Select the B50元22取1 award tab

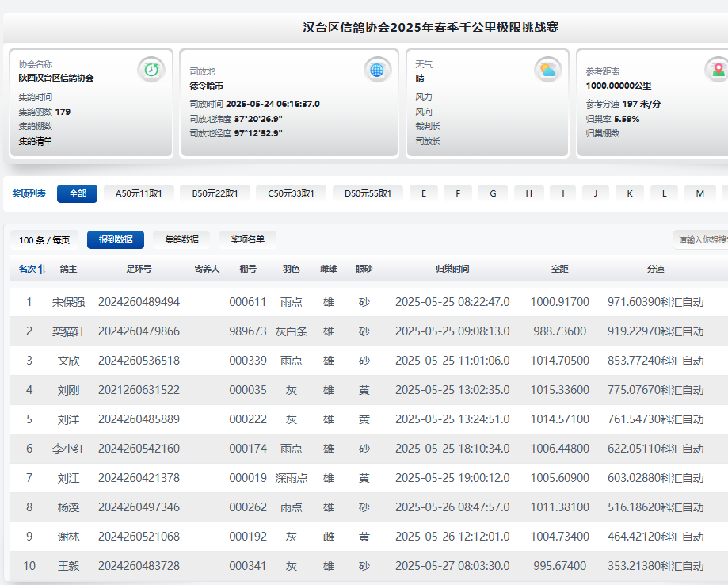pyautogui.click(x=215, y=193)
